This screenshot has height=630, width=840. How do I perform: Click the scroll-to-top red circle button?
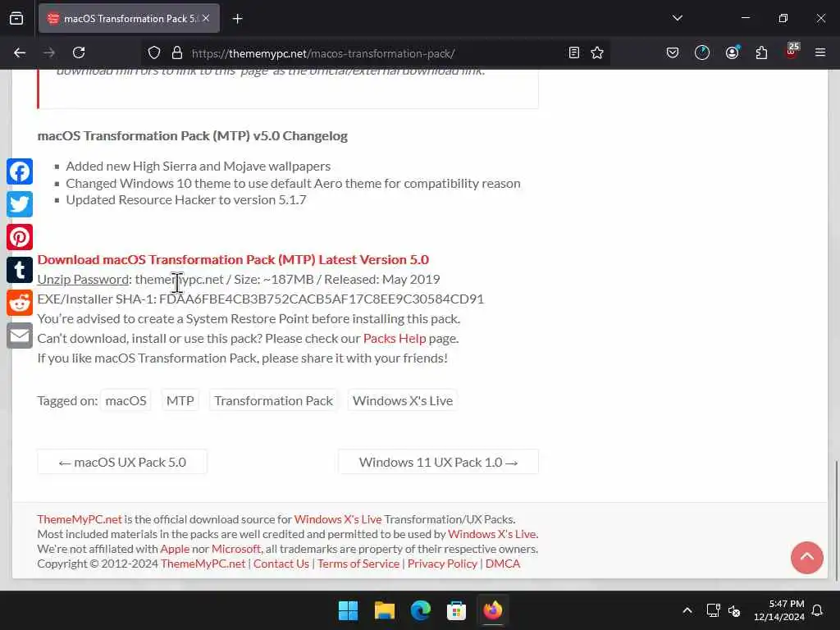point(807,557)
